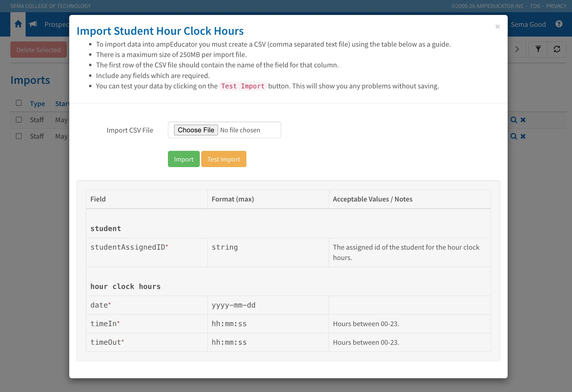Open the PRIVACY link
Viewport: 572px width, 392px height.
(556, 6)
